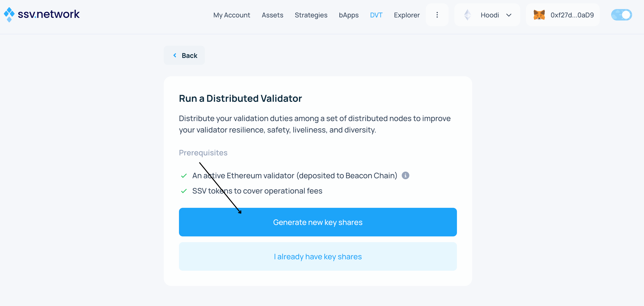644x306 pixels.
Task: Toggle the dark mode theme switch
Action: pos(621,15)
